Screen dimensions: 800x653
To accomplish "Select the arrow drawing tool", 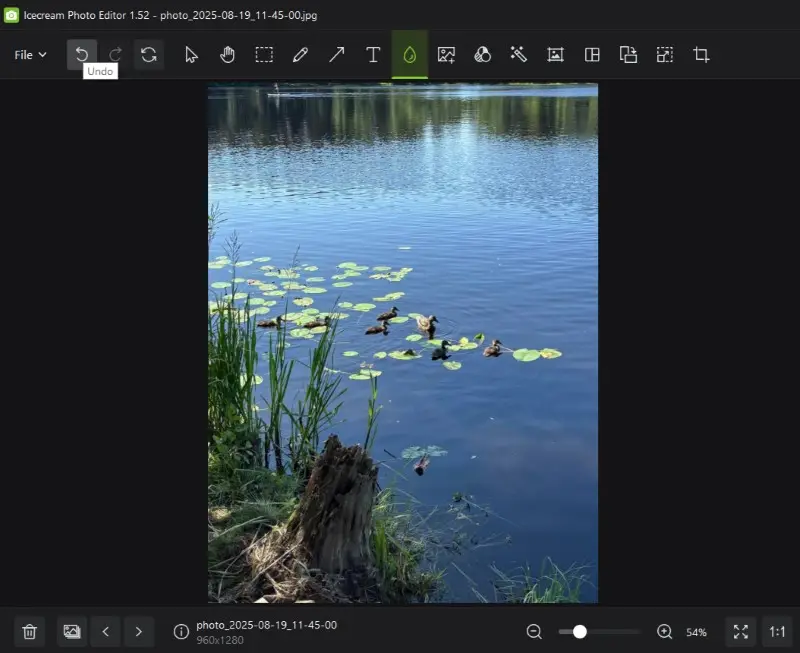I will pos(337,55).
